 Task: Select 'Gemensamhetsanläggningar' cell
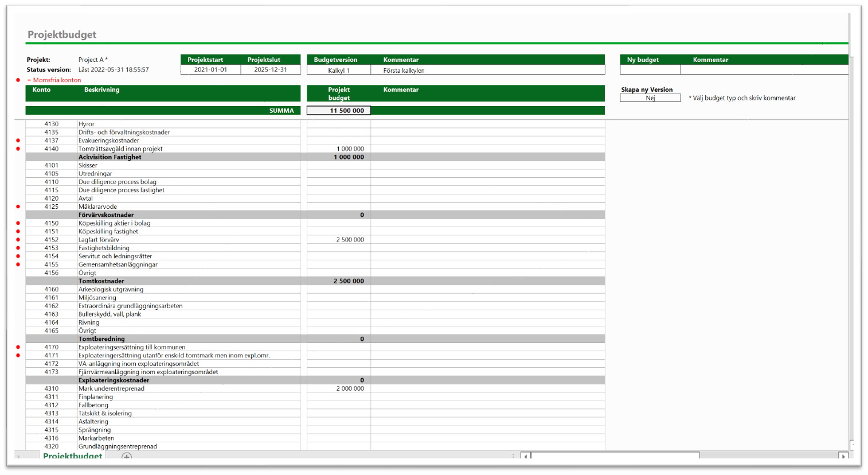[189, 264]
